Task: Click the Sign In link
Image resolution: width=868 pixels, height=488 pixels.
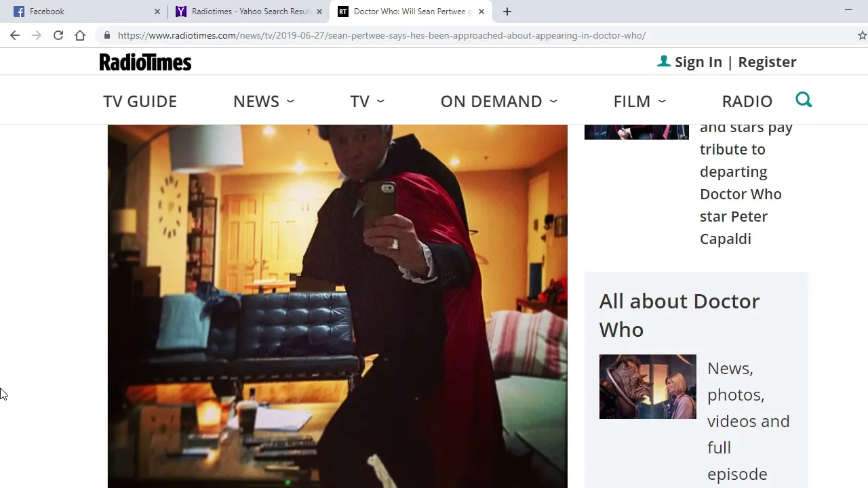Action: (x=698, y=62)
